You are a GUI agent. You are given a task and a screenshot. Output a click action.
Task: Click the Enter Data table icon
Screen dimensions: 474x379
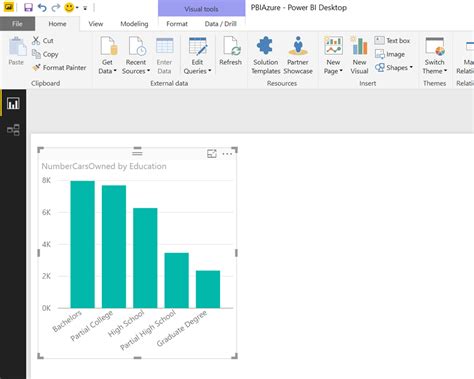[165, 46]
